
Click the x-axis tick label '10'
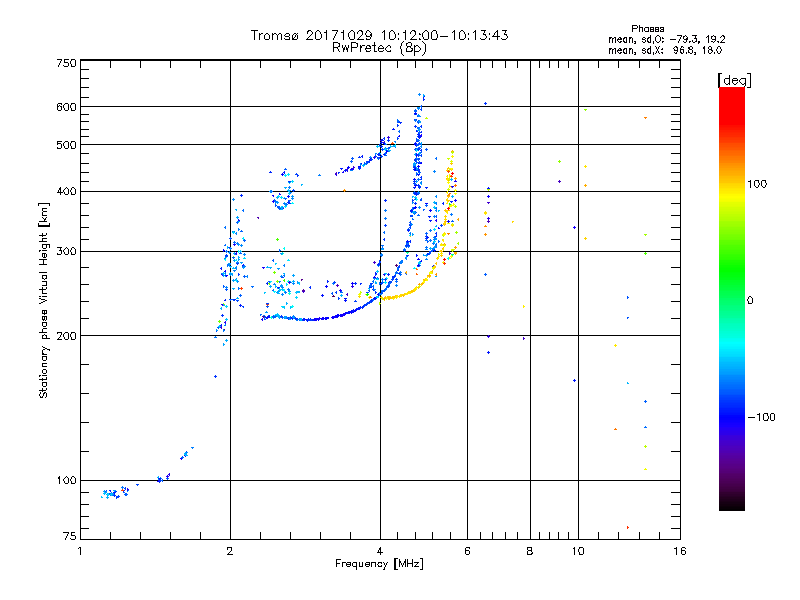pos(578,551)
